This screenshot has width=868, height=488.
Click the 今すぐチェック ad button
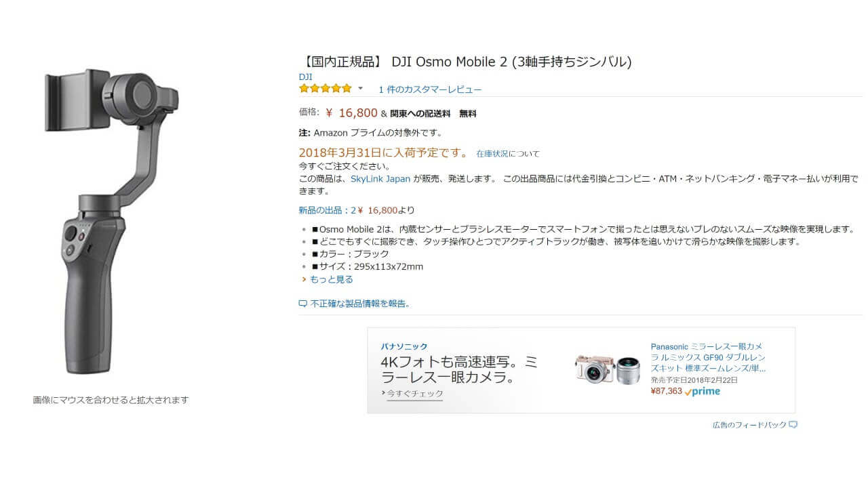click(415, 393)
